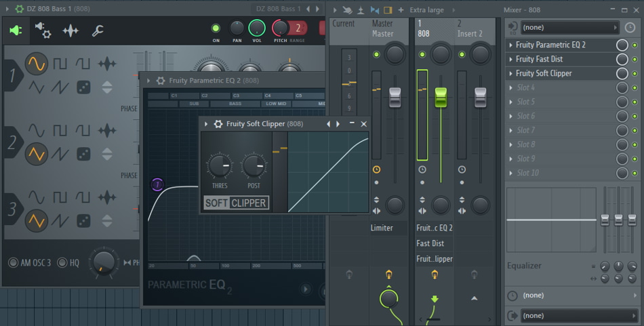Toggle Fruity Fast Dist slot enable light
The image size is (644, 326).
pyautogui.click(x=635, y=60)
